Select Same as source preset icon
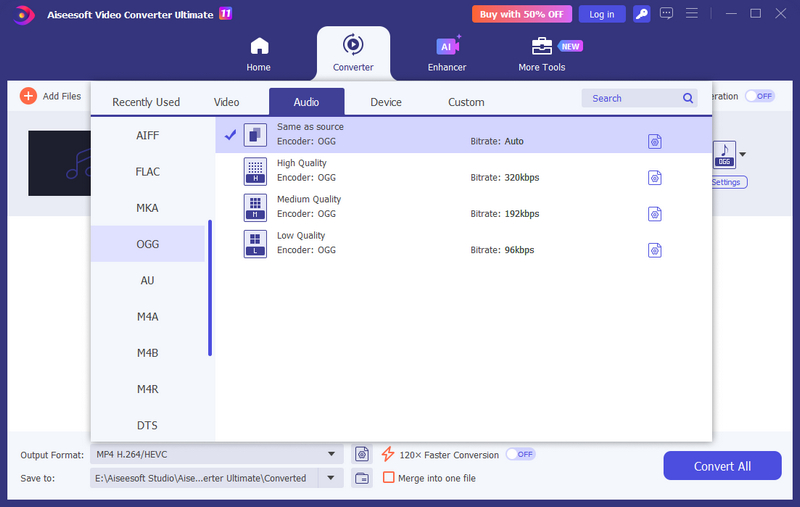This screenshot has height=507, width=800. coord(255,135)
